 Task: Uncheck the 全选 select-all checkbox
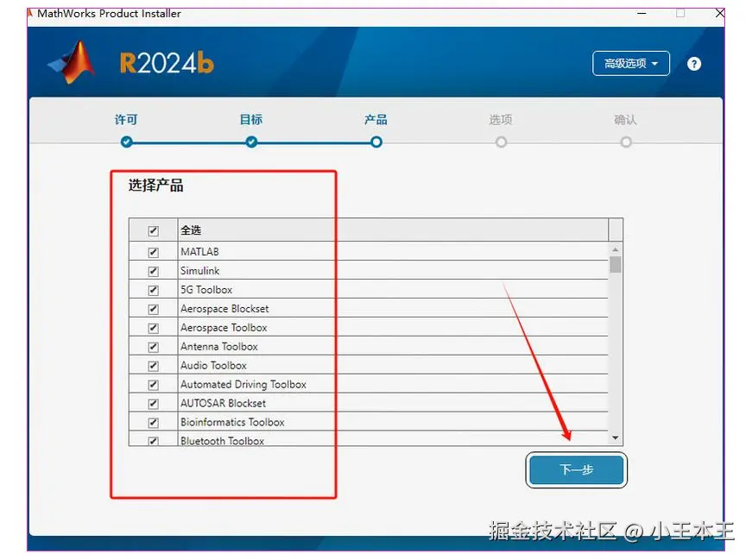pos(153,230)
